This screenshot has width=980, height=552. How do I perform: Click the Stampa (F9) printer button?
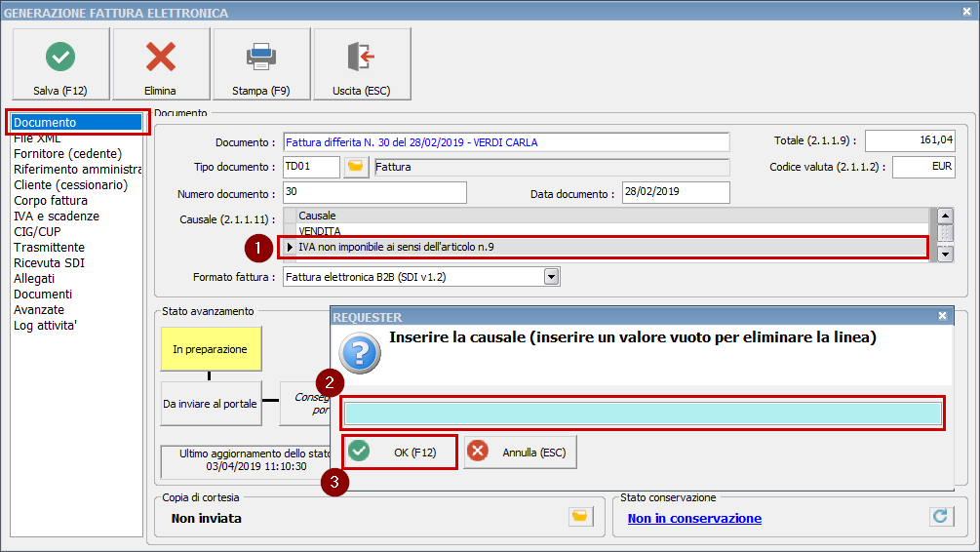[x=261, y=63]
